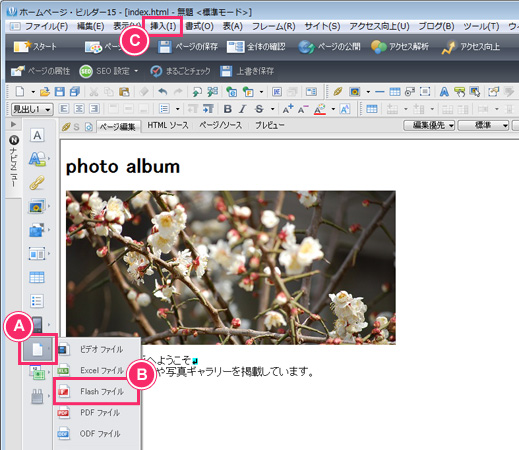Switch to ページ編集 tab

click(118, 127)
